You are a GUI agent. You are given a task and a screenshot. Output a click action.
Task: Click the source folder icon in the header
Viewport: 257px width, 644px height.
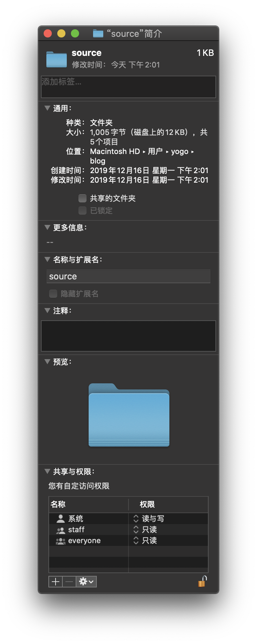[57, 59]
